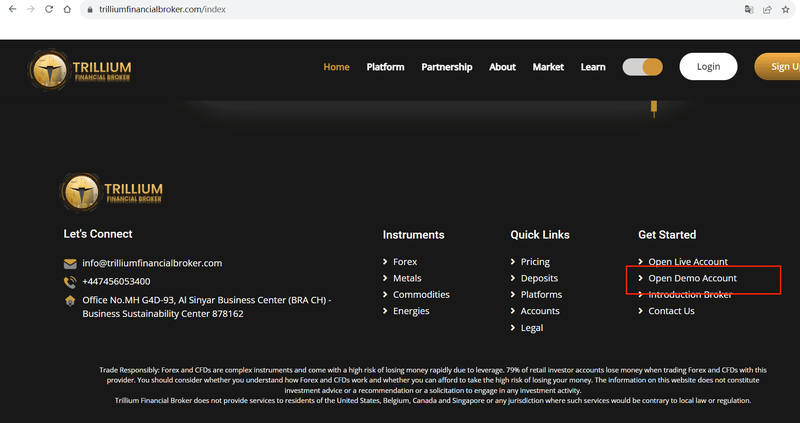Click the Login button
Image resolution: width=800 pixels, height=423 pixels.
(x=708, y=66)
